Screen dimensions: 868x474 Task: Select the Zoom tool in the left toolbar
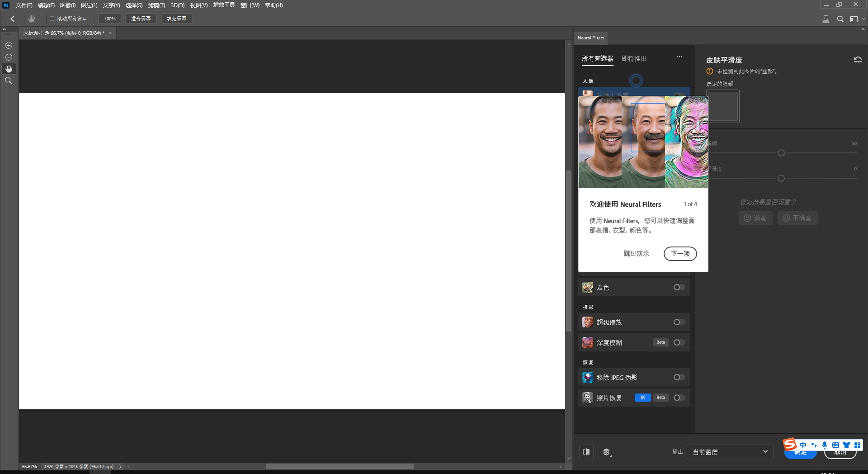(x=9, y=81)
